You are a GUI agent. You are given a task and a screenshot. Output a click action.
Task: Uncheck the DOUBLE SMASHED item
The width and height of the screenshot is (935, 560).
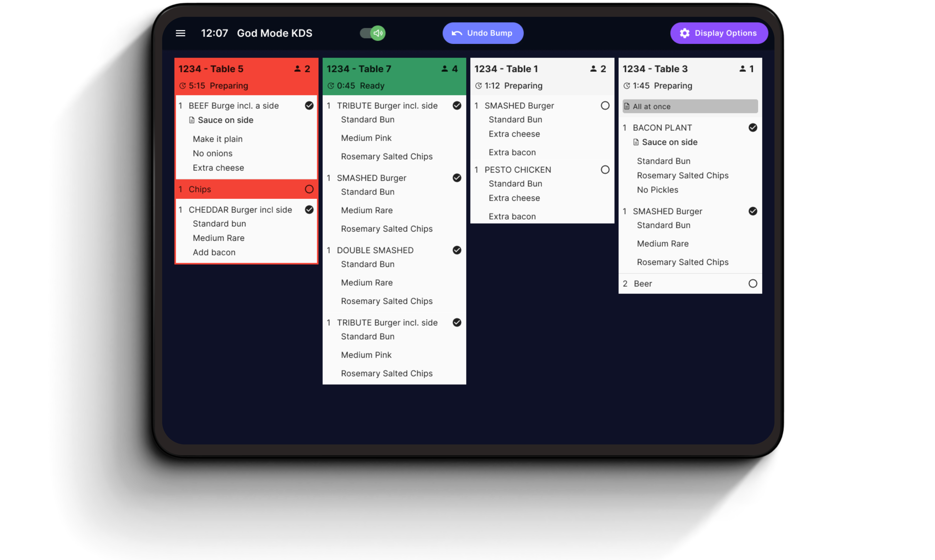[457, 250]
